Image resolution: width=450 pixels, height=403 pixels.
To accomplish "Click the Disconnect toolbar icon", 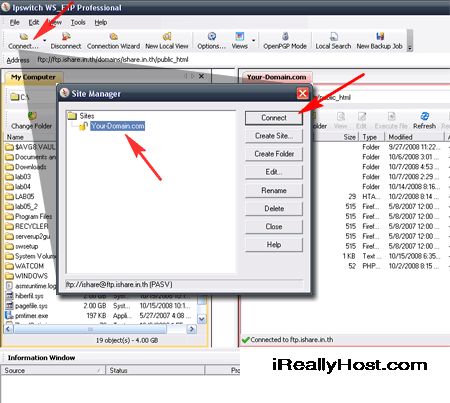I will point(66,41).
